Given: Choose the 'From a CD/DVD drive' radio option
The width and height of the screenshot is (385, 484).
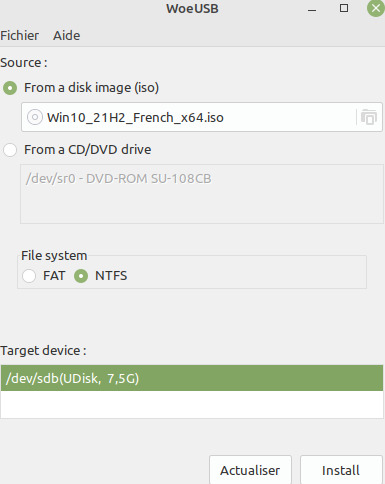Looking at the screenshot, I should tap(10, 150).
